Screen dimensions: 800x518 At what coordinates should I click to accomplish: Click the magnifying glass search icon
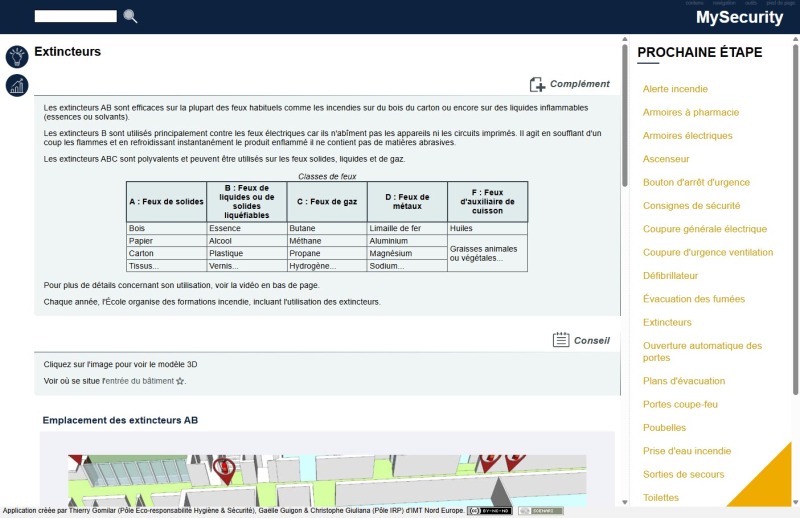pos(130,16)
